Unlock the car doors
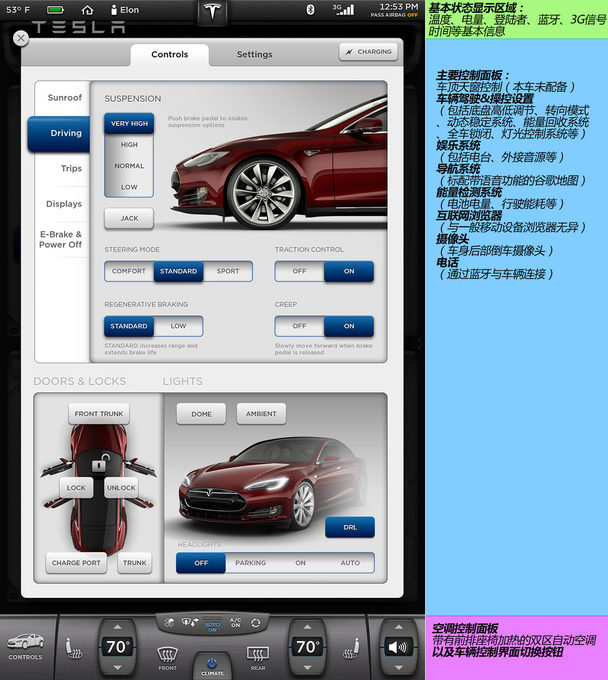This screenshot has height=680, width=608. click(121, 488)
